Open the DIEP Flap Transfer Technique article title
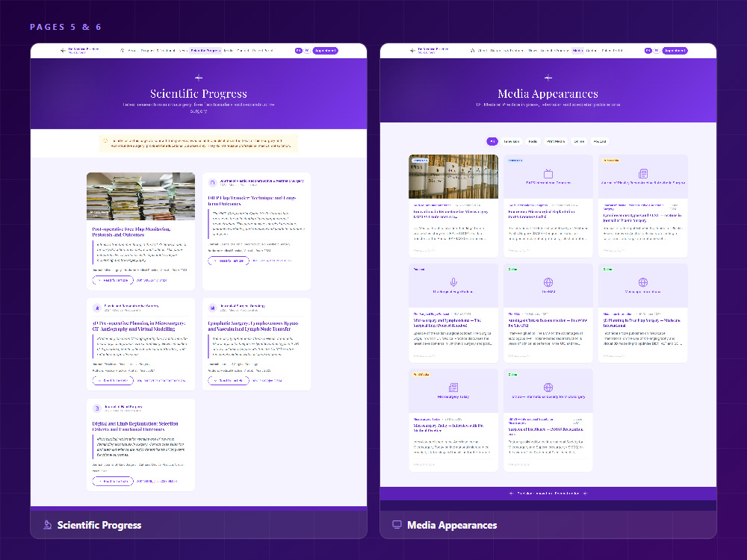This screenshot has height=560, width=747. 252,200
